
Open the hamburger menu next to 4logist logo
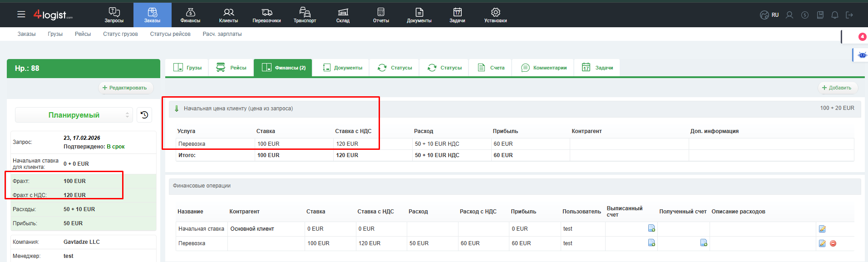coord(21,15)
